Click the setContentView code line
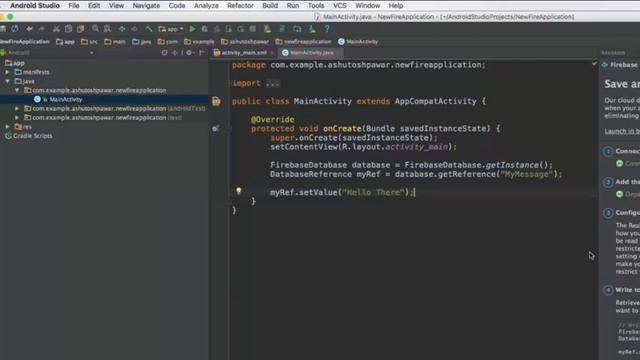Screen dimensions: 640x360 tap(363, 147)
